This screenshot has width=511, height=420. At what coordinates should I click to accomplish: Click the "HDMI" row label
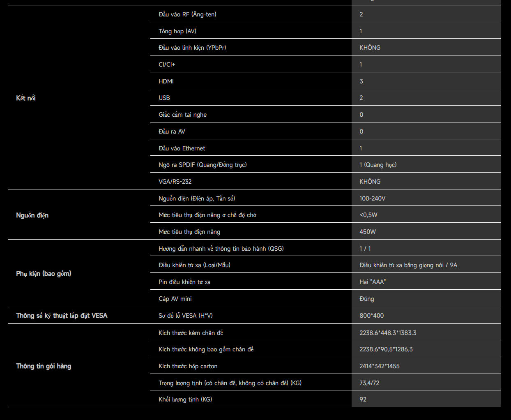pyautogui.click(x=166, y=81)
